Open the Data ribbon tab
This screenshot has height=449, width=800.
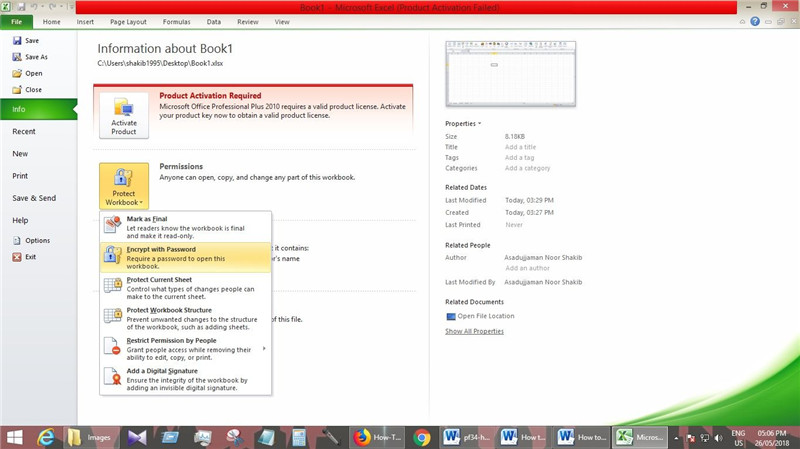point(214,22)
